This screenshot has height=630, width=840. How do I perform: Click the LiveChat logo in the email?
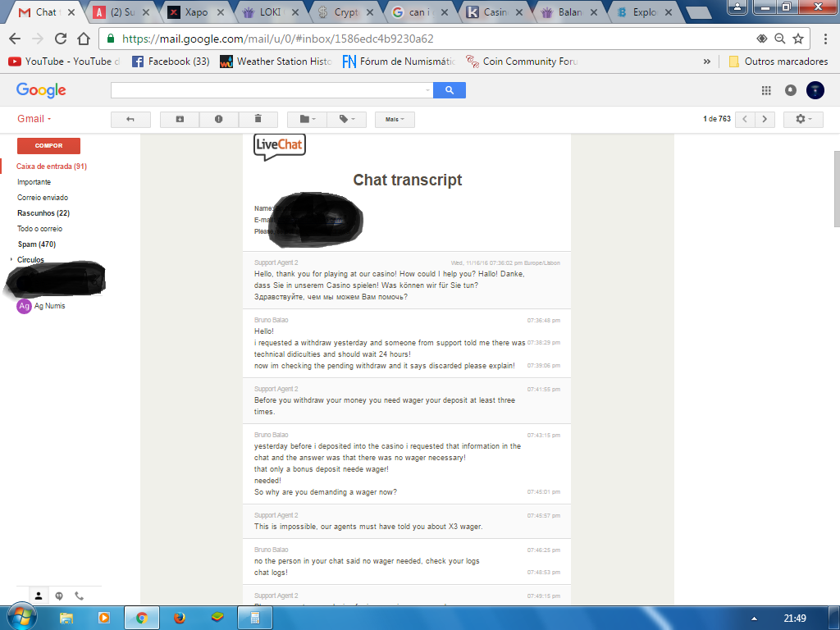point(279,146)
